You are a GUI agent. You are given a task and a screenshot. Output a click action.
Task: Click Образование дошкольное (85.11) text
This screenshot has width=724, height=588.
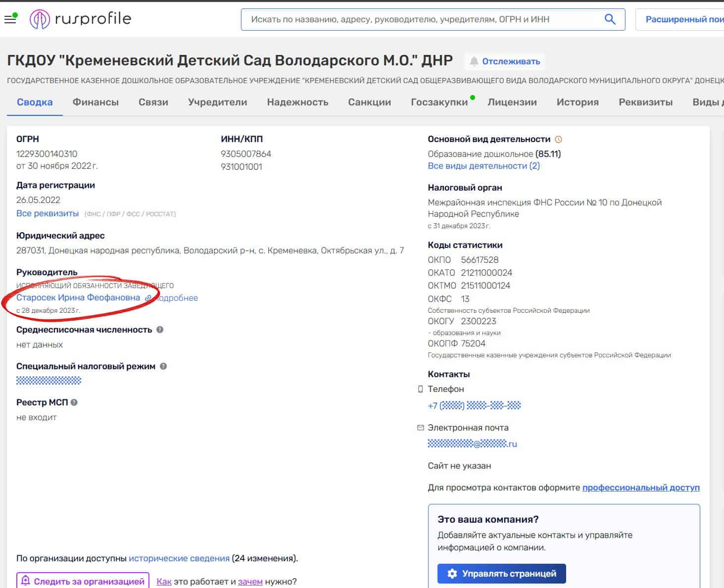pos(494,154)
